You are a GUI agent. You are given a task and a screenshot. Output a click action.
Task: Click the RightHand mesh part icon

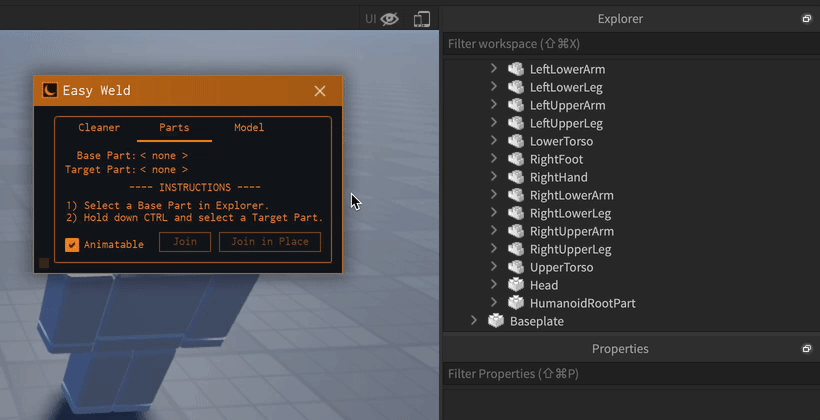(x=516, y=177)
